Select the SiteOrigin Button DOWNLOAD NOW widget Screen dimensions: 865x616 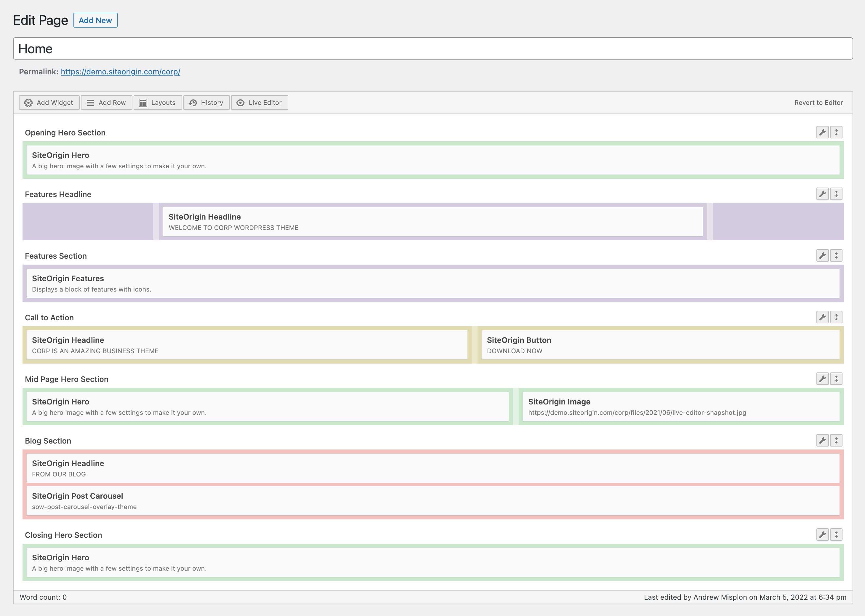[x=661, y=345]
